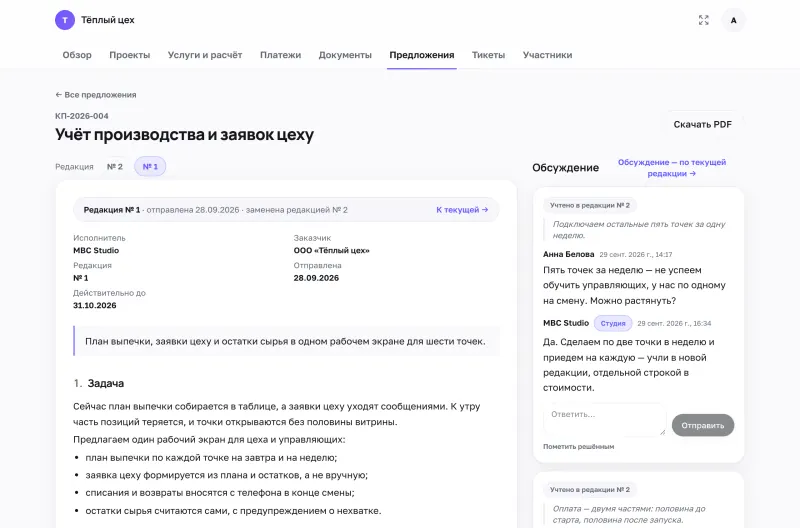Download the proposal with Скачать PDF
This screenshot has height=528, width=800.
(x=703, y=124)
